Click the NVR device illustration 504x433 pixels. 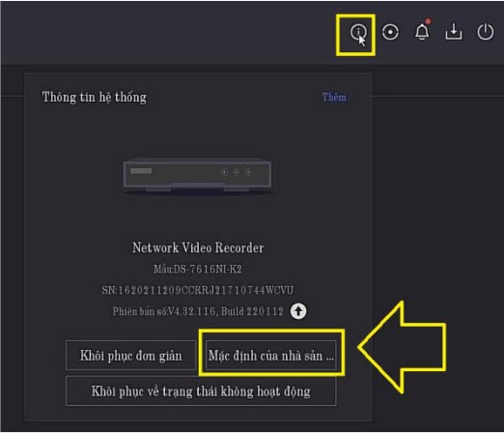pyautogui.click(x=197, y=176)
